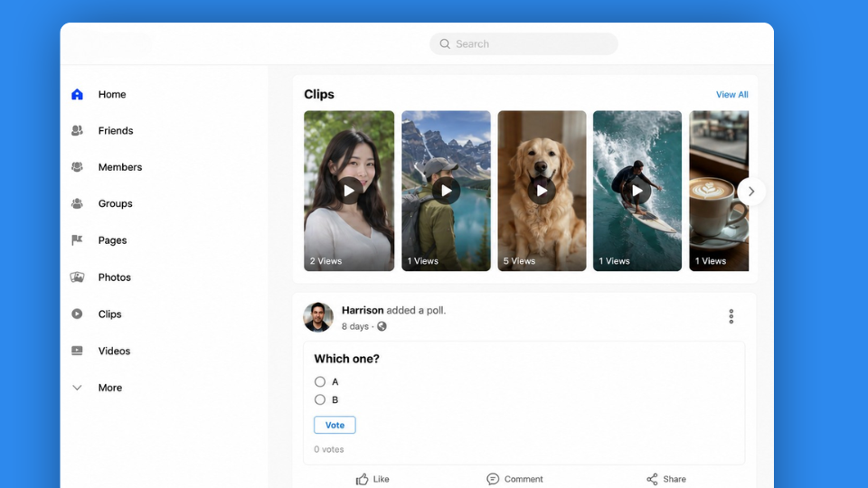
Task: Play the woman portrait clip
Action: (x=349, y=191)
